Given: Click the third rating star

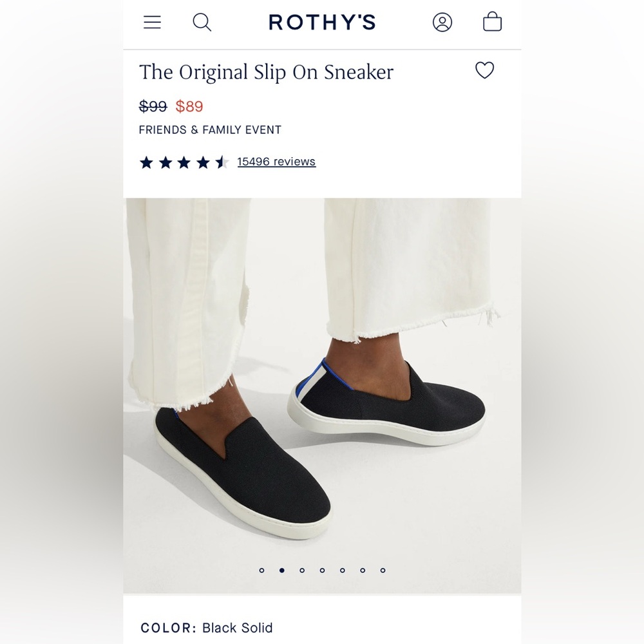Looking at the screenshot, I should pyautogui.click(x=185, y=163).
